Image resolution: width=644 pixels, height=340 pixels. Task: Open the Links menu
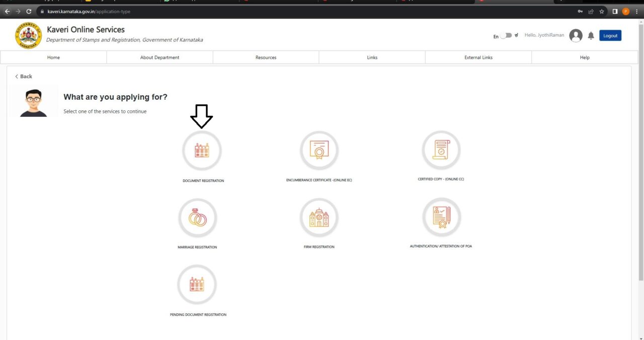tap(372, 57)
